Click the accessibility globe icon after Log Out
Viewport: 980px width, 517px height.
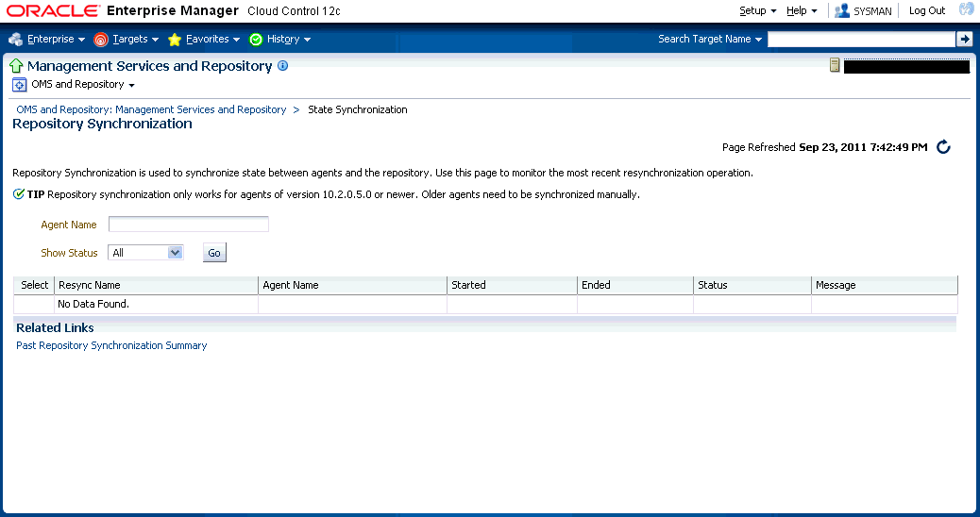[966, 9]
